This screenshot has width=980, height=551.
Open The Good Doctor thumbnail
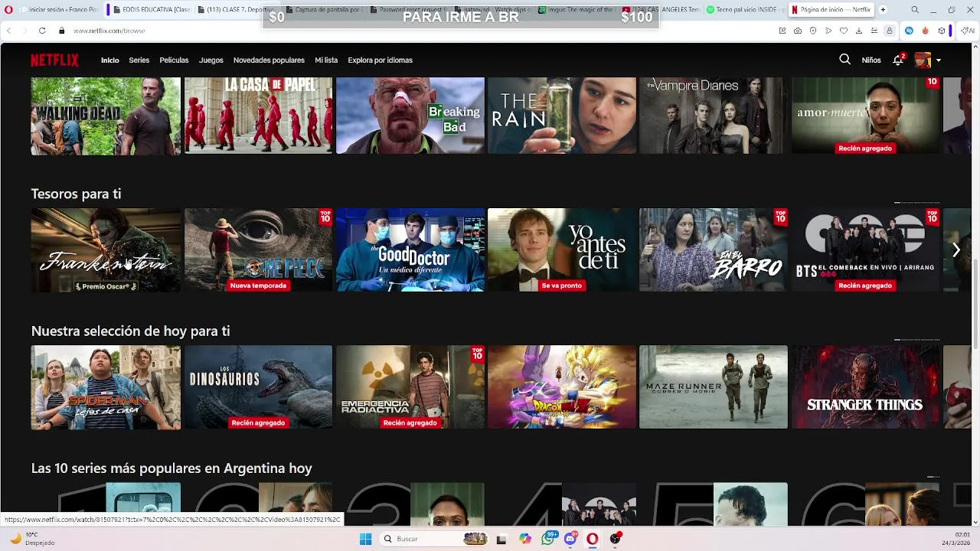(x=410, y=249)
